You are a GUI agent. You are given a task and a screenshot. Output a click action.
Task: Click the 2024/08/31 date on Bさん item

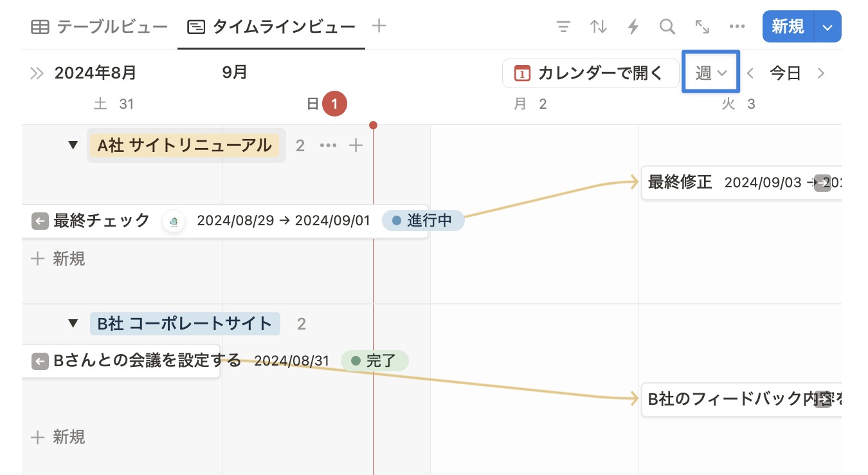291,360
